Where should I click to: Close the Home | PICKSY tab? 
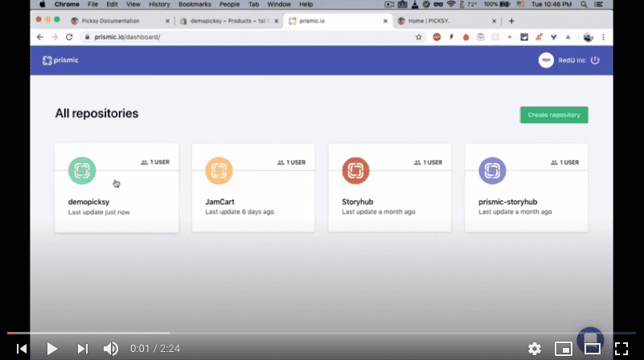(x=494, y=21)
